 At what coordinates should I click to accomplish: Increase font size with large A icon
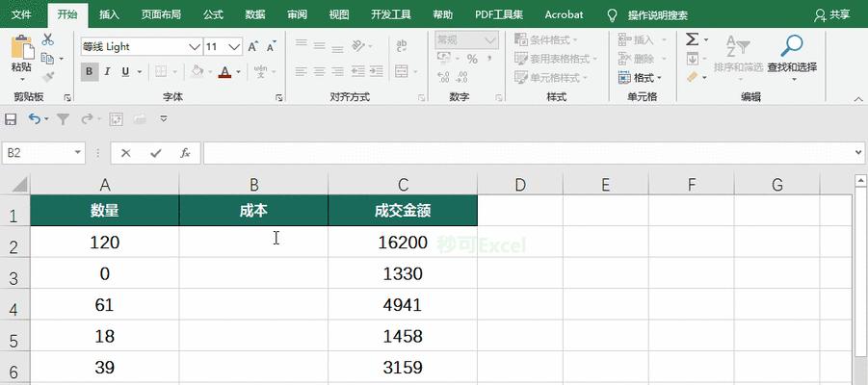tap(252, 47)
